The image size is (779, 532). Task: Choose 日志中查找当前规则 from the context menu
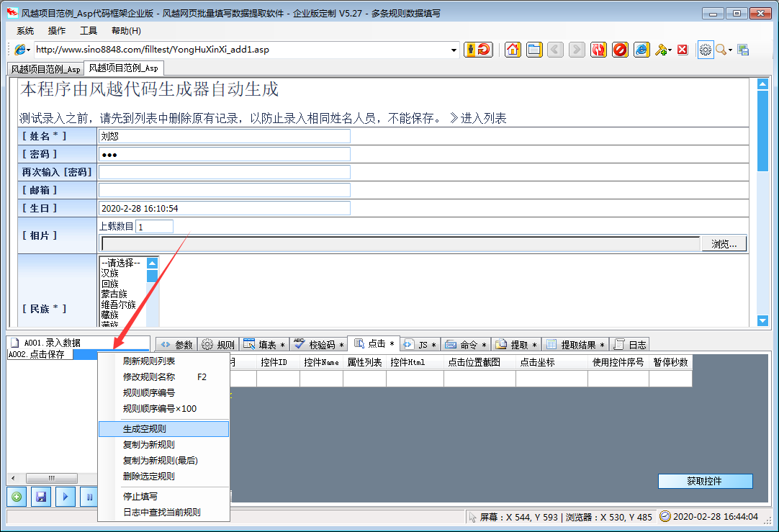tap(163, 512)
